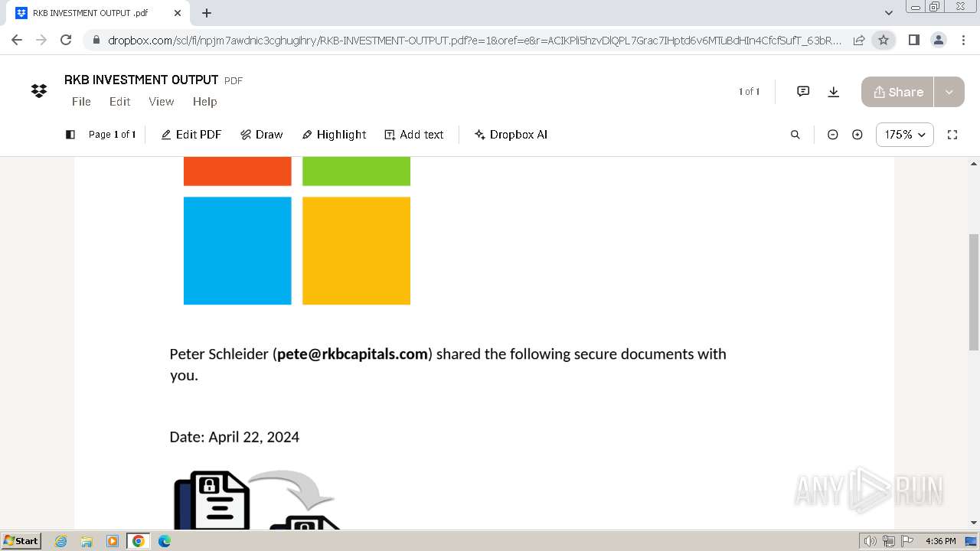Open Microsoft Edge from taskbar
The height and width of the screenshot is (551, 980).
click(x=165, y=541)
